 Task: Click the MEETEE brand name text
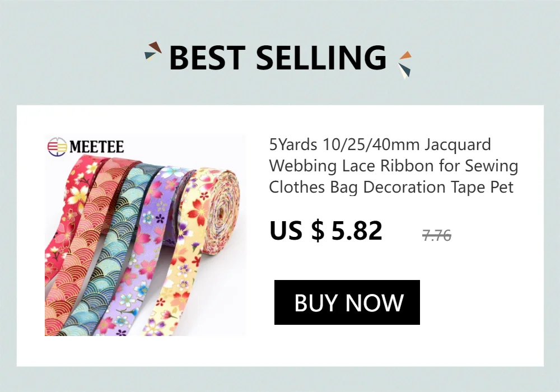click(x=97, y=147)
